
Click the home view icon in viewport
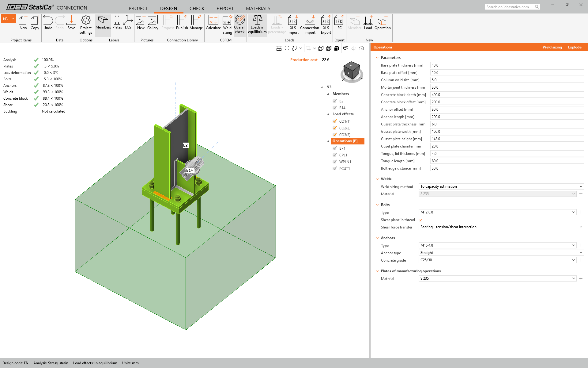pos(362,48)
